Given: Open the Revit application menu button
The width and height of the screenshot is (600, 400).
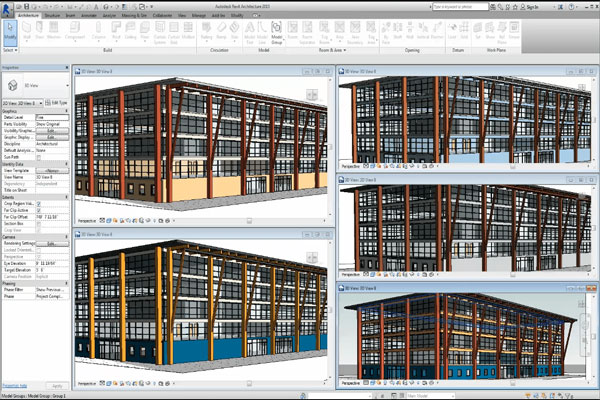Looking at the screenshot, I should click(x=6, y=9).
